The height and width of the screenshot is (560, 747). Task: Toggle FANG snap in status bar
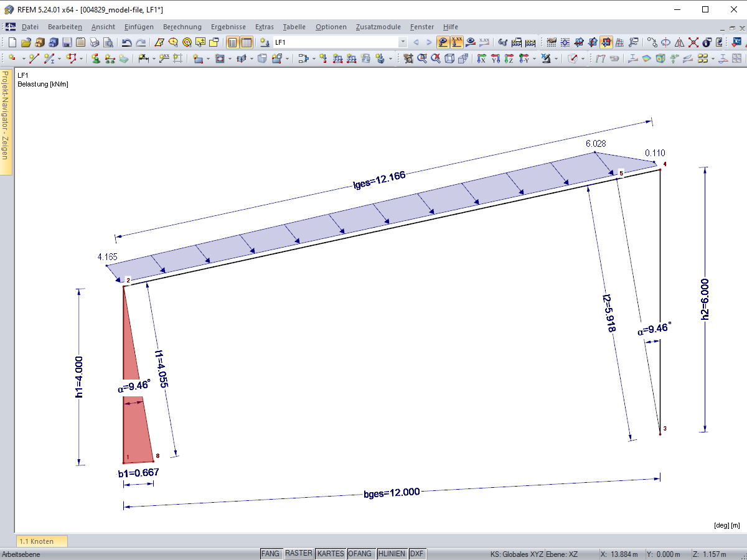pyautogui.click(x=271, y=554)
